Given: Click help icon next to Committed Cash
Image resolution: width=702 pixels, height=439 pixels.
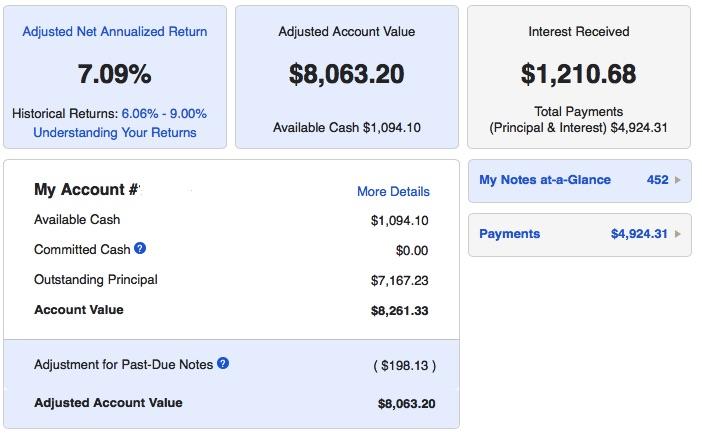Looking at the screenshot, I should [140, 248].
